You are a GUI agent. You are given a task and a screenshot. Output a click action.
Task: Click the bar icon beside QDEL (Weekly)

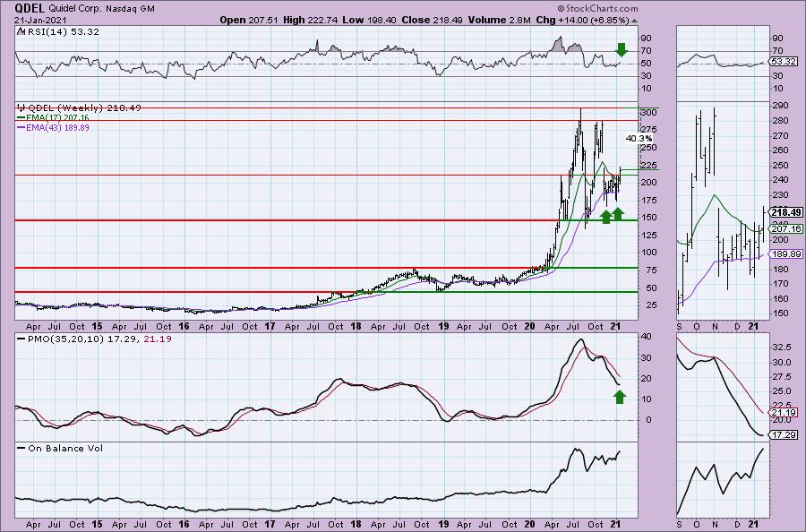click(21, 108)
